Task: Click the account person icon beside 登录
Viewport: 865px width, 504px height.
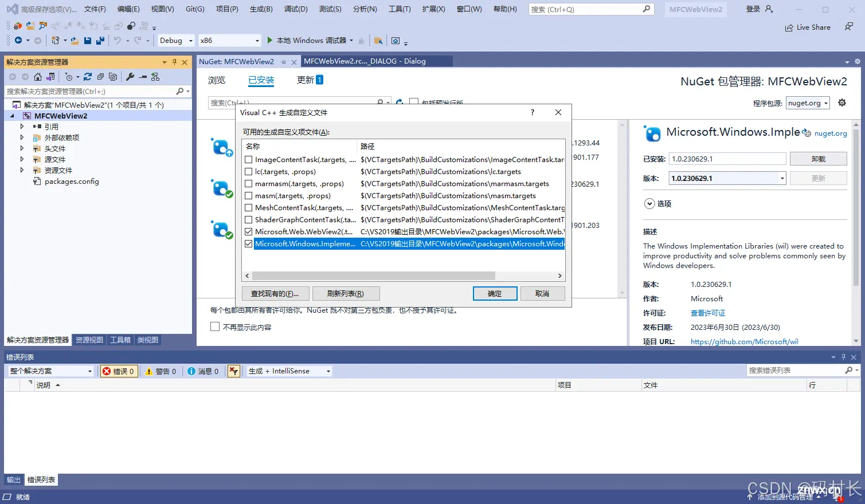Action: pos(769,9)
